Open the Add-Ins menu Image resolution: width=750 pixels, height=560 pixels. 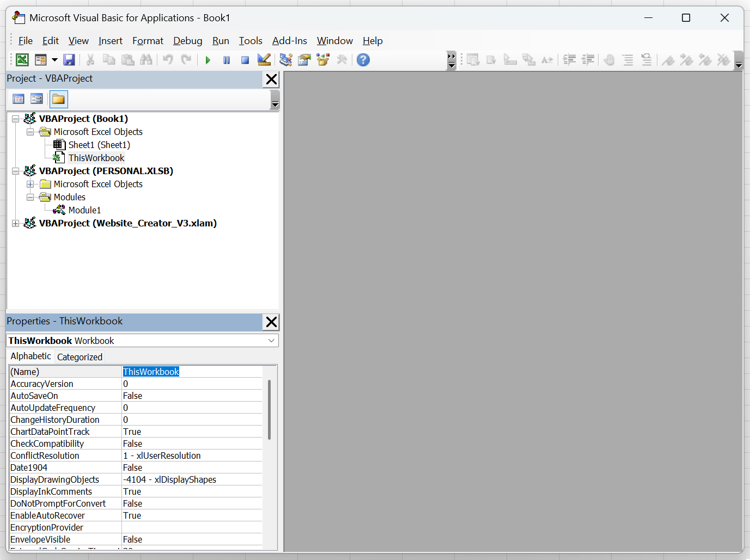pyautogui.click(x=290, y=41)
